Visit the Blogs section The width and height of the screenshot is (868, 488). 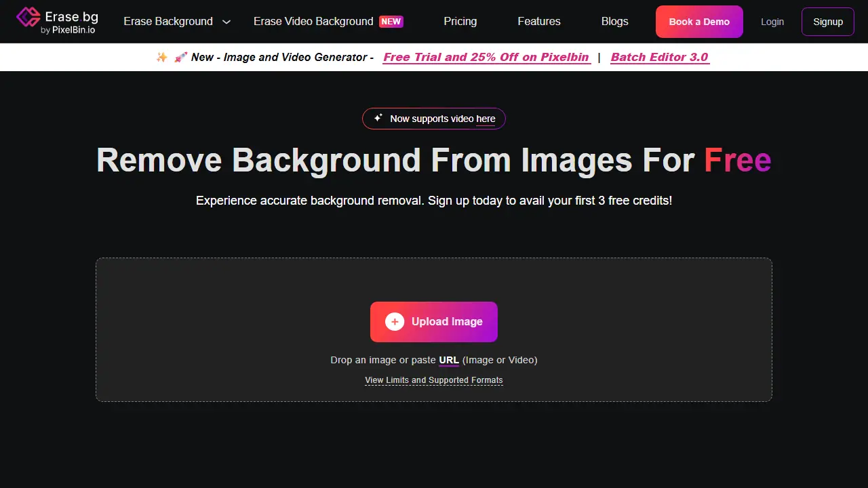(615, 22)
